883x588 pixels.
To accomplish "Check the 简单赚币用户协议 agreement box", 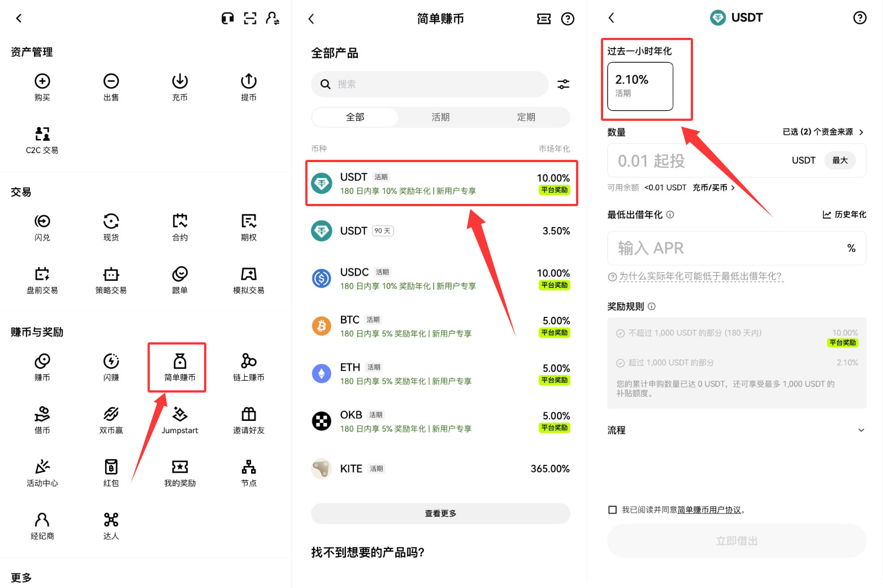I will (612, 509).
